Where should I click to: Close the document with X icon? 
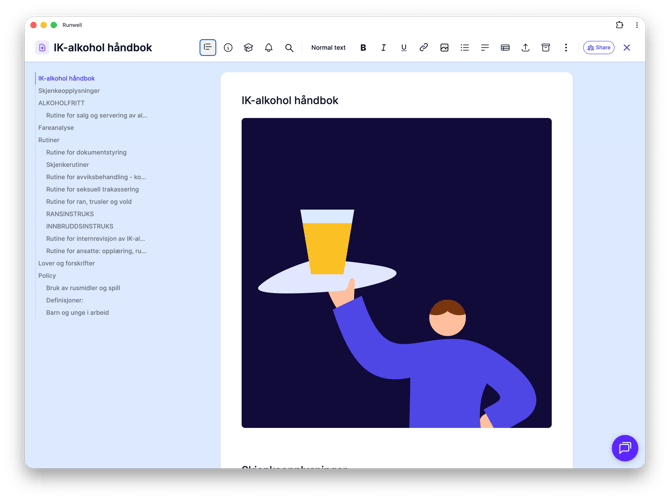626,47
